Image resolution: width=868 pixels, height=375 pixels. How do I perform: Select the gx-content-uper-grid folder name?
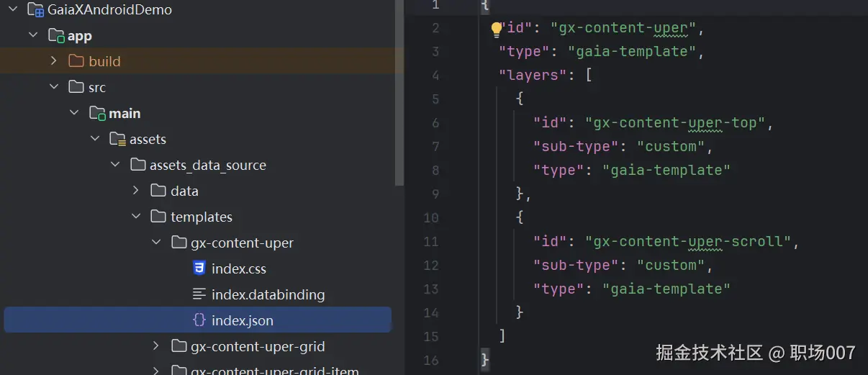pos(258,347)
